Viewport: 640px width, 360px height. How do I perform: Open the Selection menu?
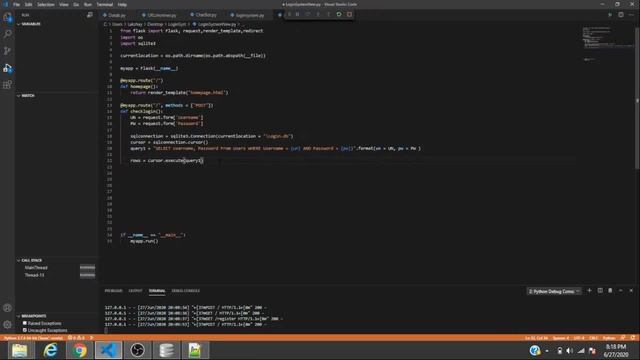[46, 4]
